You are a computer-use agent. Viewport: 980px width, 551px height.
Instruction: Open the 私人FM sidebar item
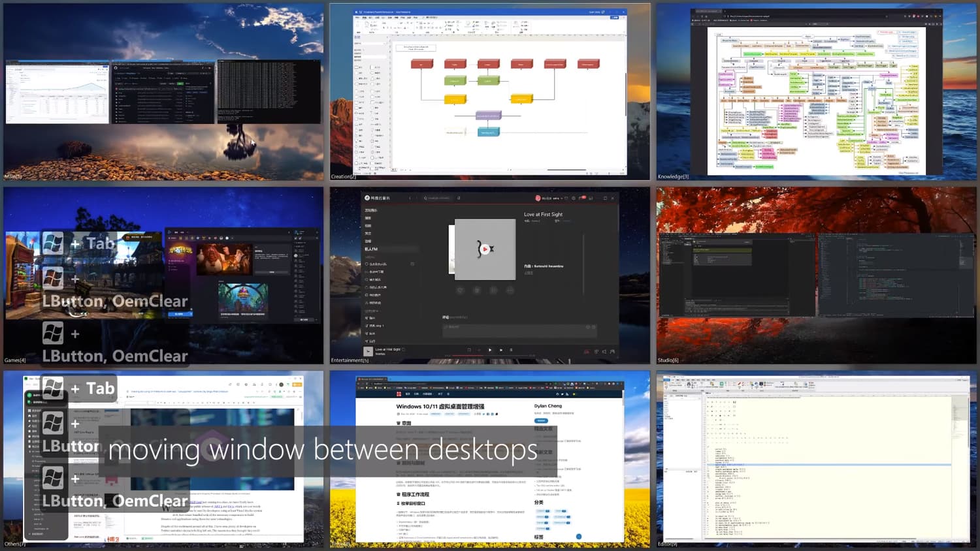pos(372,249)
